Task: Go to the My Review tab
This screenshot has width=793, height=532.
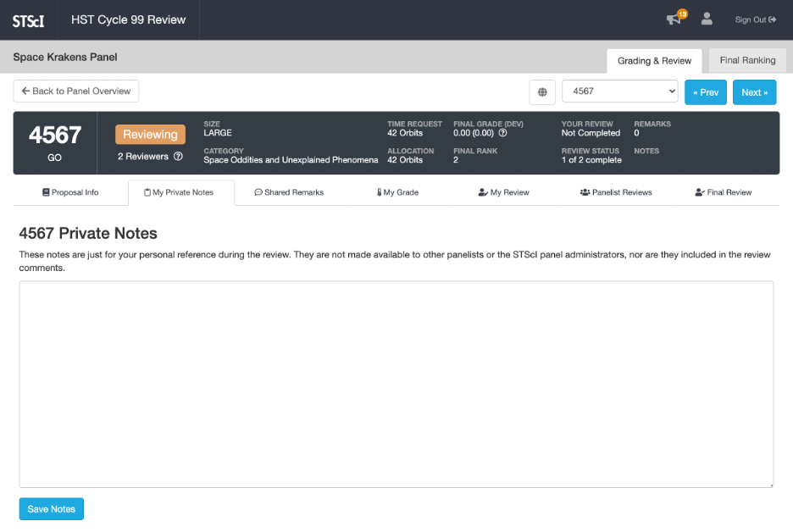Action: point(504,192)
